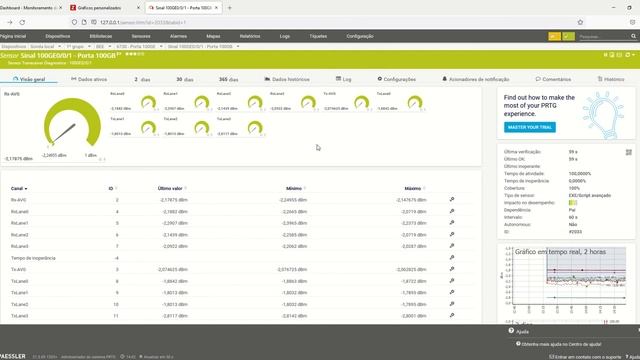Click the Página inicial menu link

pos(13,36)
